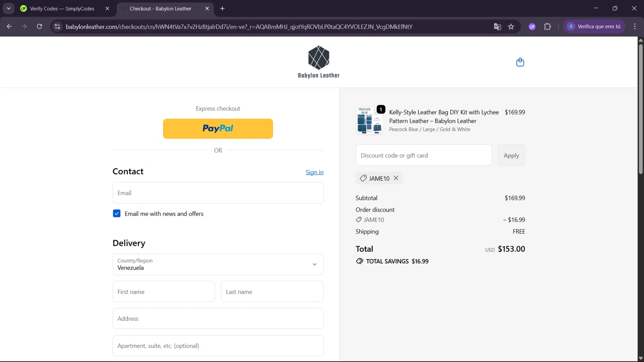Uncheck 'Email me with news and offers'
Screen dimensions: 644x362
(x=117, y=214)
